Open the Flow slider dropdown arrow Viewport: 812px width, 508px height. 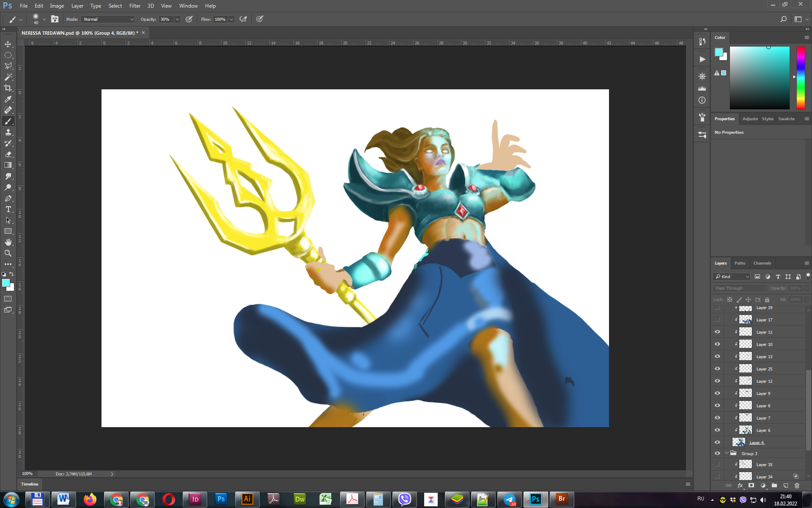pyautogui.click(x=232, y=19)
